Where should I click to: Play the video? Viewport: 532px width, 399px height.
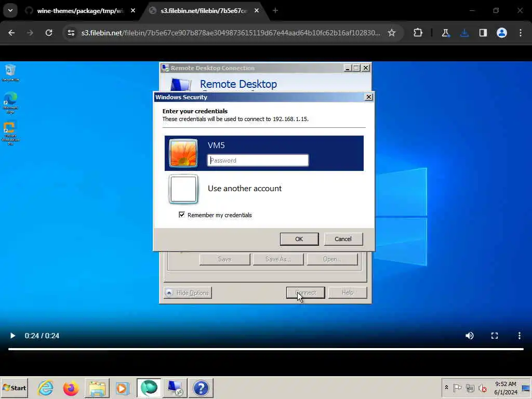[x=12, y=336]
